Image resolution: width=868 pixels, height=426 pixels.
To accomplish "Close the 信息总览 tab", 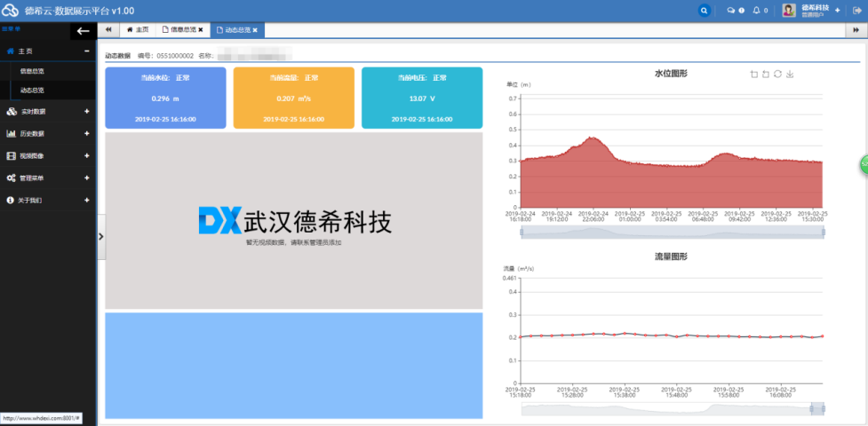I will coord(201,30).
